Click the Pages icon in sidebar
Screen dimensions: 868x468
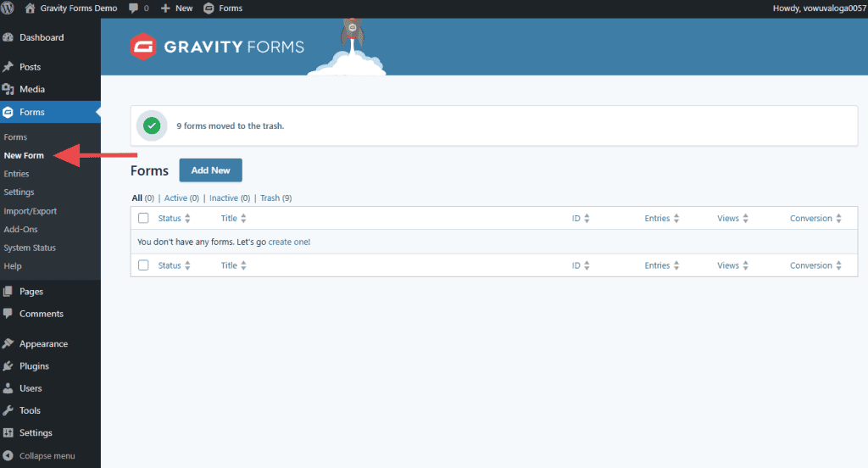[x=8, y=292]
